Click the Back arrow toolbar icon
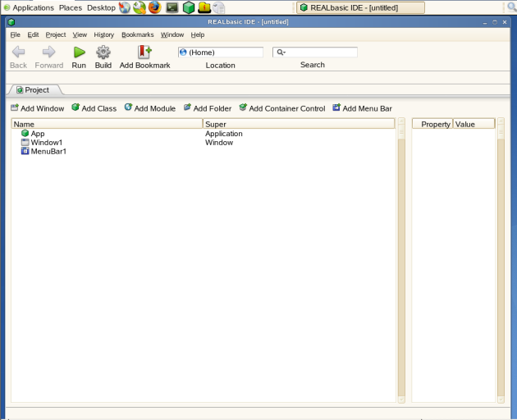 [18, 52]
